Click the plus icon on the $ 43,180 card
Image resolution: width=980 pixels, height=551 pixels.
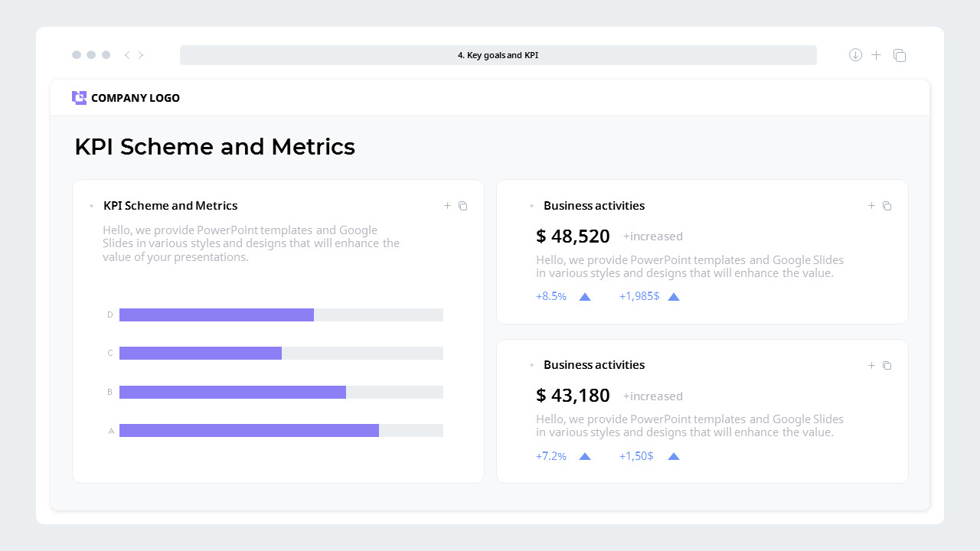coord(871,366)
